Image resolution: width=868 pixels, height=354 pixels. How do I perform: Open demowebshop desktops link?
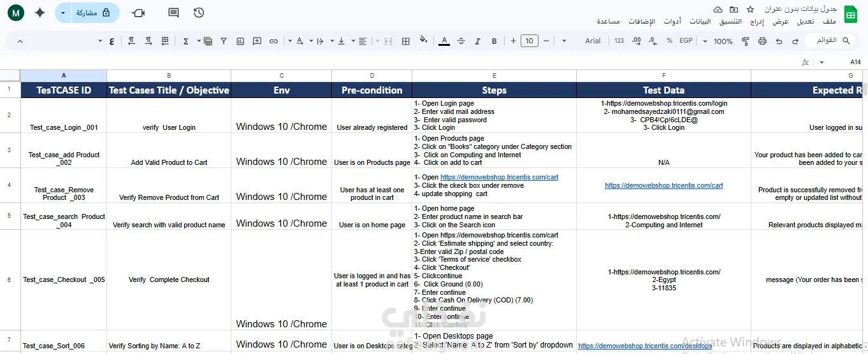click(645, 346)
